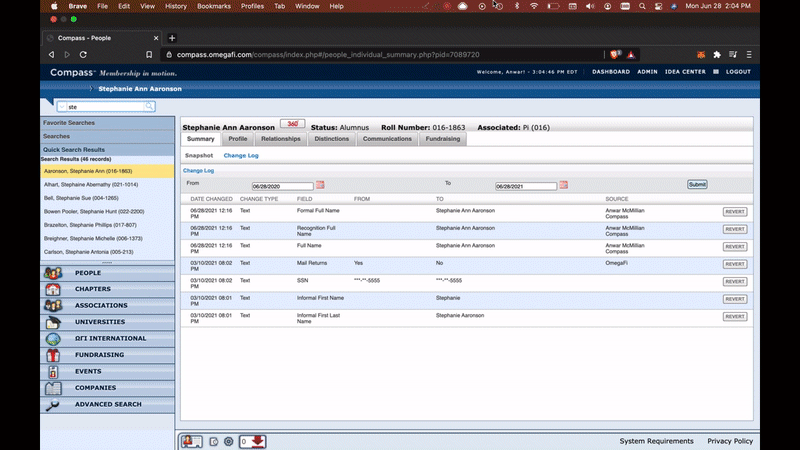The height and width of the screenshot is (450, 800).
Task: Open the Dashboard link
Action: [x=611, y=72]
